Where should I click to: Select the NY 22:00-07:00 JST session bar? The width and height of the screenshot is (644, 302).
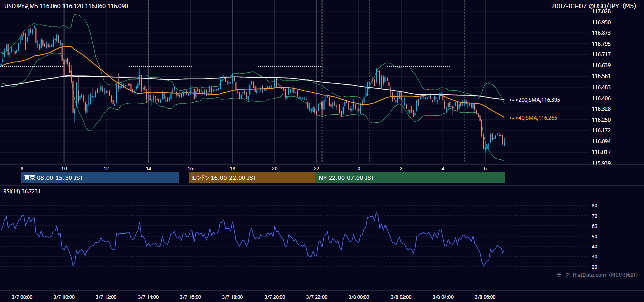[x=411, y=178]
